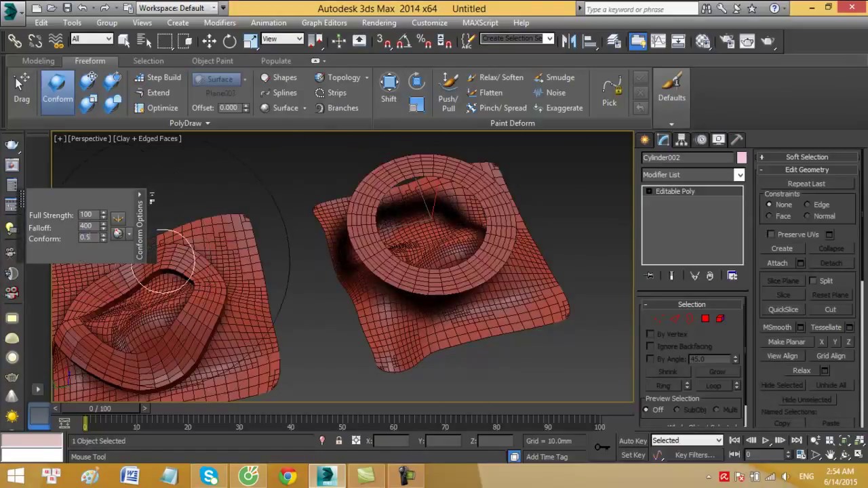Open the Modifiers menu
Image resolution: width=868 pixels, height=488 pixels.
220,22
